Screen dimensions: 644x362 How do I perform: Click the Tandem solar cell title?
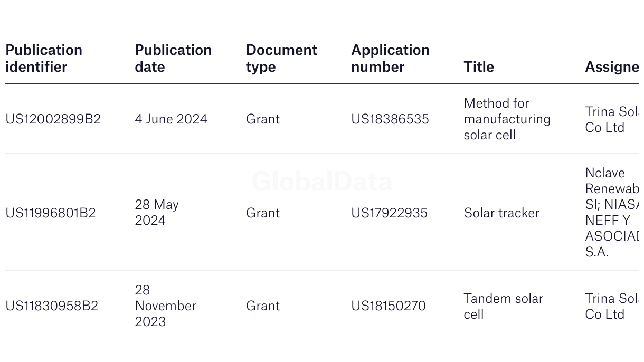click(503, 306)
